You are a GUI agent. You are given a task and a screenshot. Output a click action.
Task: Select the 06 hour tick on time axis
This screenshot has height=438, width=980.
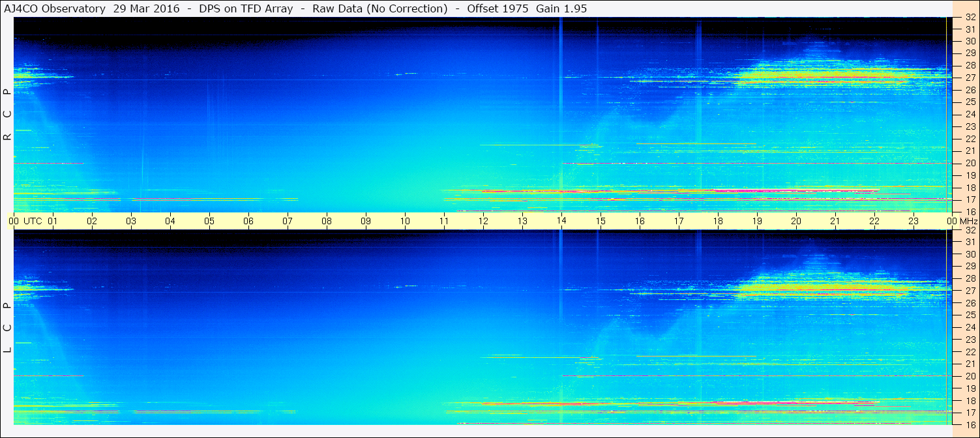[x=248, y=221]
